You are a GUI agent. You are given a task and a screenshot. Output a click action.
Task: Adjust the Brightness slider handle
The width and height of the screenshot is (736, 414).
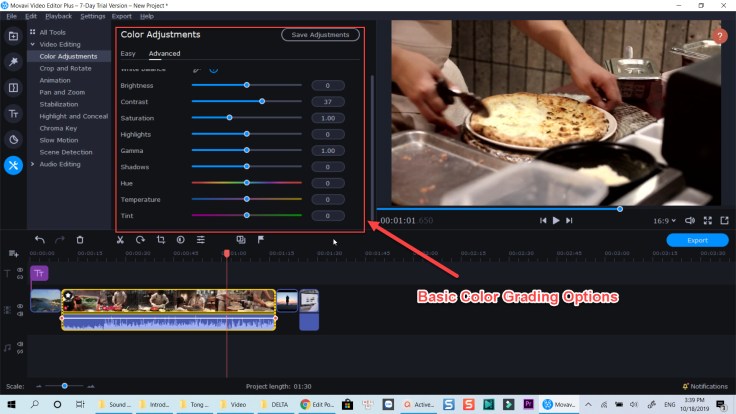(x=246, y=85)
